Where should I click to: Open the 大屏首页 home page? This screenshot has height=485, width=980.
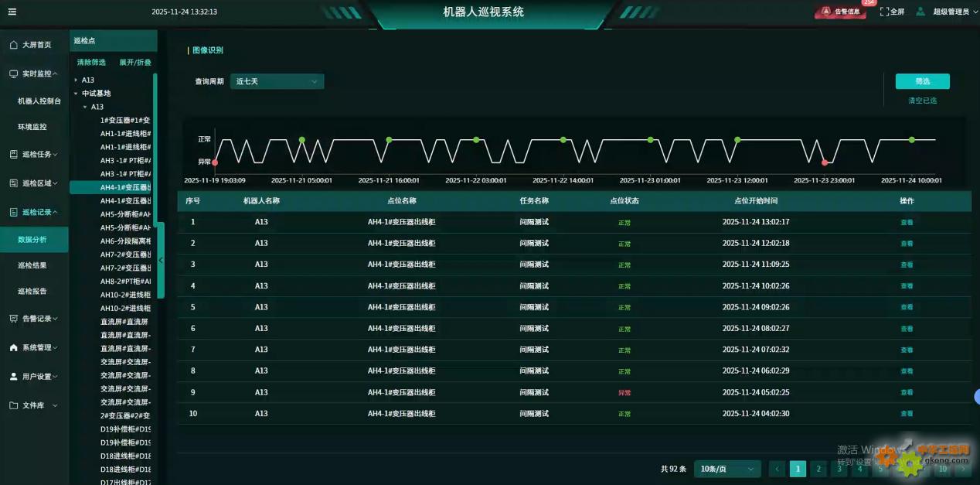point(36,45)
